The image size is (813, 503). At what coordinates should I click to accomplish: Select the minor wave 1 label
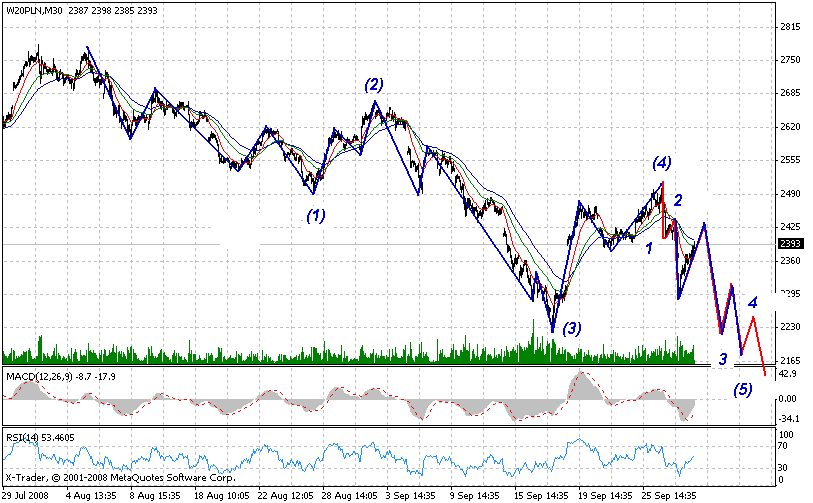tap(649, 247)
